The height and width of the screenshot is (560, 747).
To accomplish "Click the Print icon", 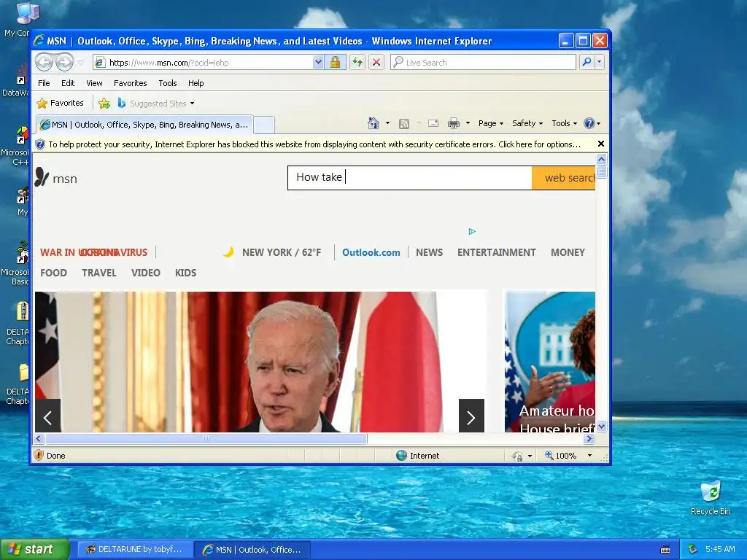I will [x=454, y=124].
